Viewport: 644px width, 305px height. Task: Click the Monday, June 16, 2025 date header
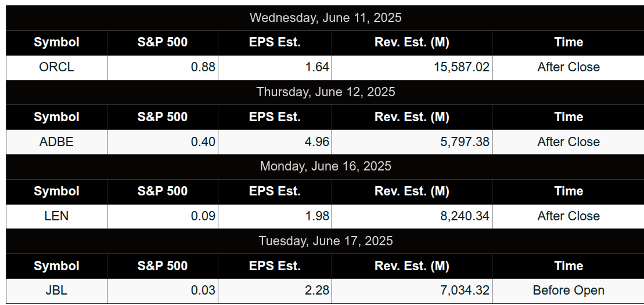point(325,166)
